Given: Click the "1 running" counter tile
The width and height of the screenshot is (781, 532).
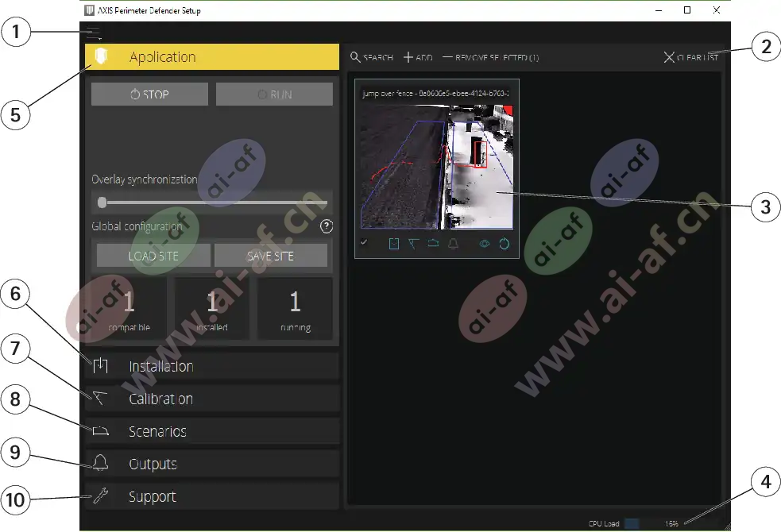Looking at the screenshot, I should (x=296, y=309).
